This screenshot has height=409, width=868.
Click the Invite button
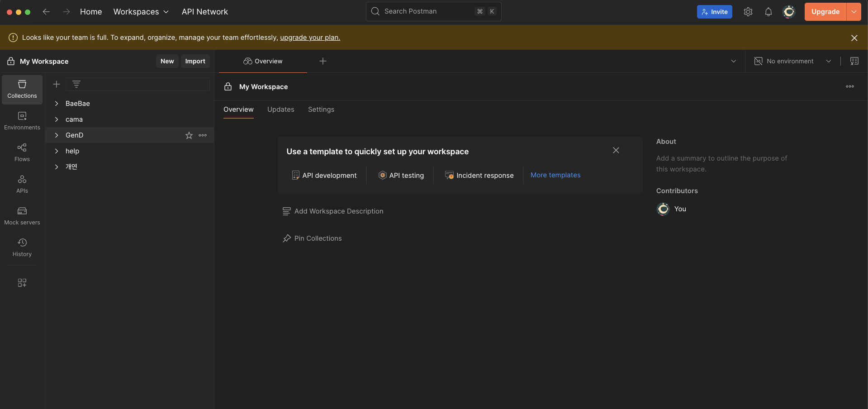[715, 12]
